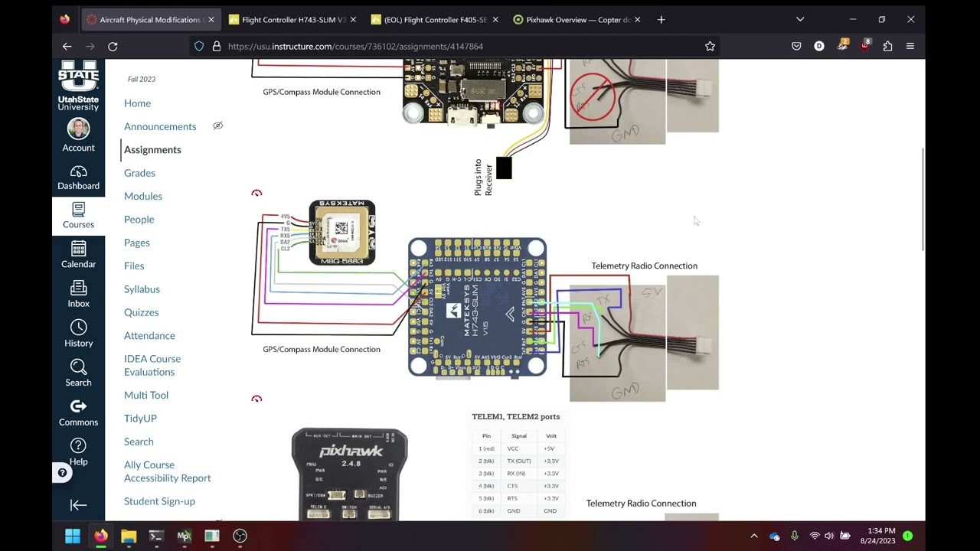
Task: Open the accessibility shortcut circle icon
Action: tap(63, 472)
